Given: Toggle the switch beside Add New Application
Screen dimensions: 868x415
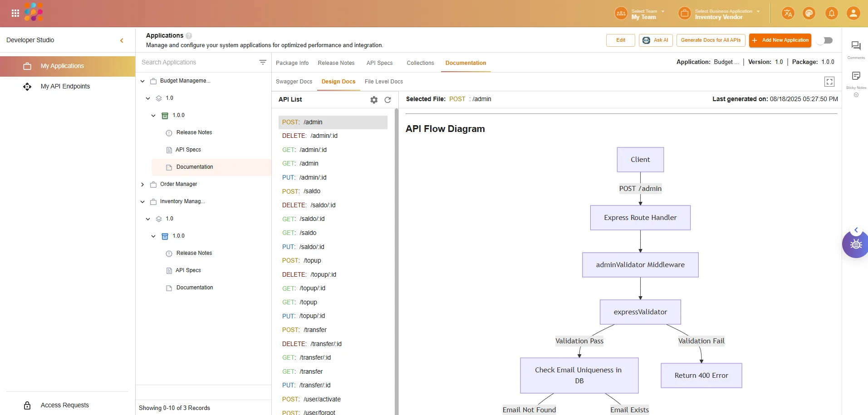Looking at the screenshot, I should tap(825, 40).
